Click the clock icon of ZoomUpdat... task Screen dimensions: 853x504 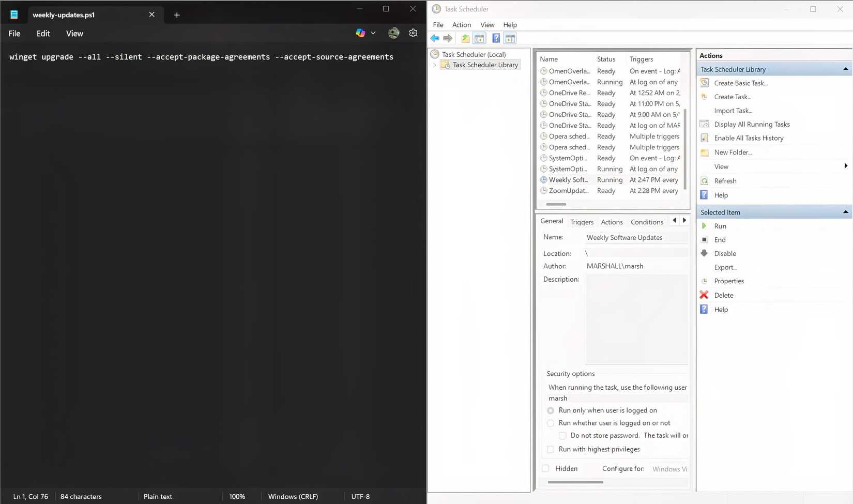(543, 191)
